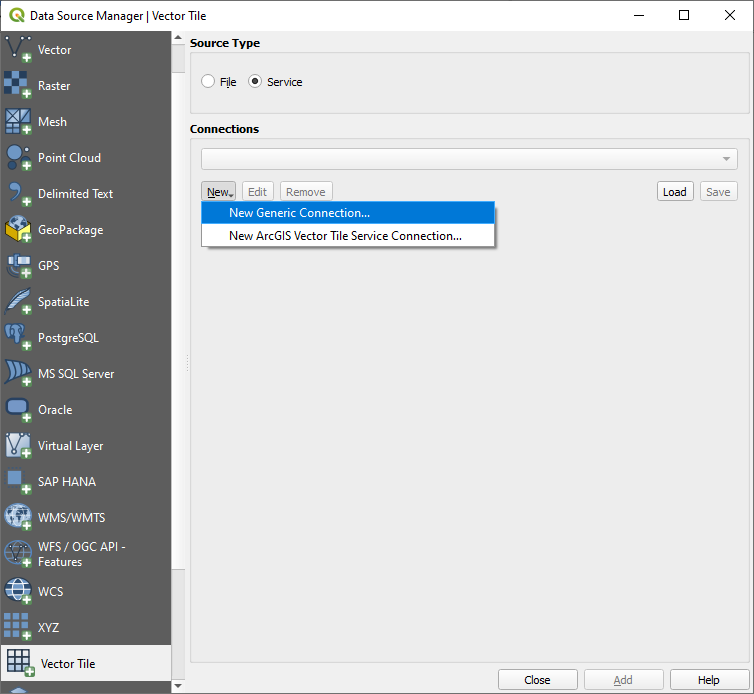Select the WFS / OGC API Features icon

pyautogui.click(x=18, y=554)
